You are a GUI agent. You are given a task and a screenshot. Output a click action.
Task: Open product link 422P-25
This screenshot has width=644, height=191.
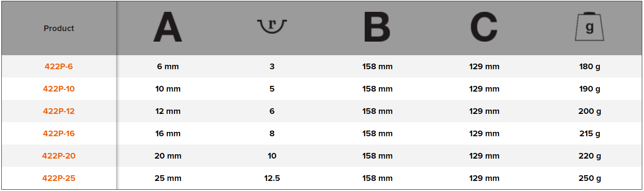pos(59,178)
